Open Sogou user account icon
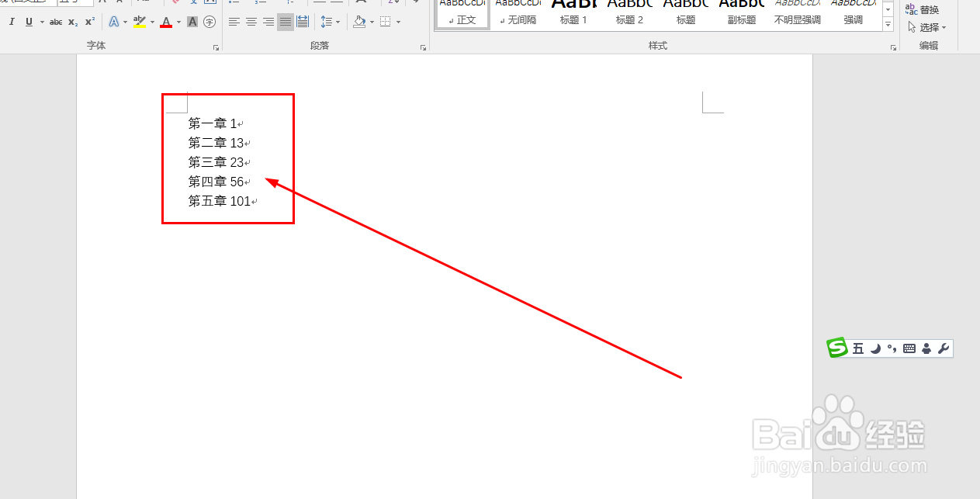The height and width of the screenshot is (499, 980). 926,349
